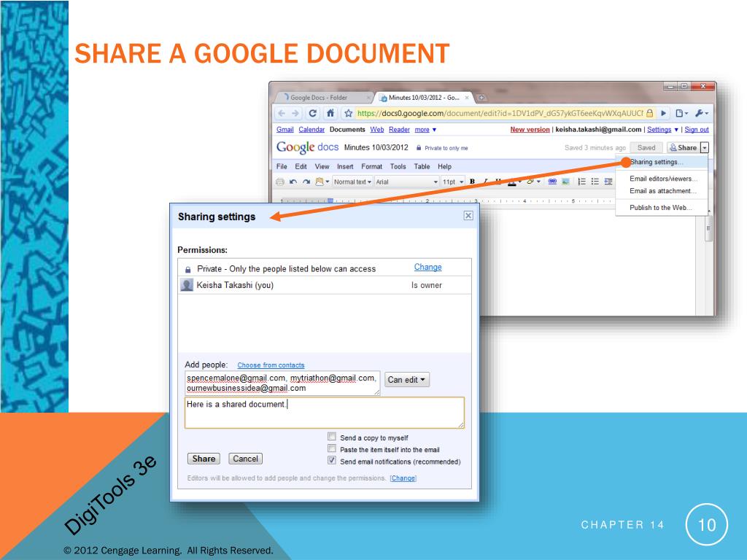Click the browser back arrow
The height and width of the screenshot is (560, 747).
coord(282,113)
